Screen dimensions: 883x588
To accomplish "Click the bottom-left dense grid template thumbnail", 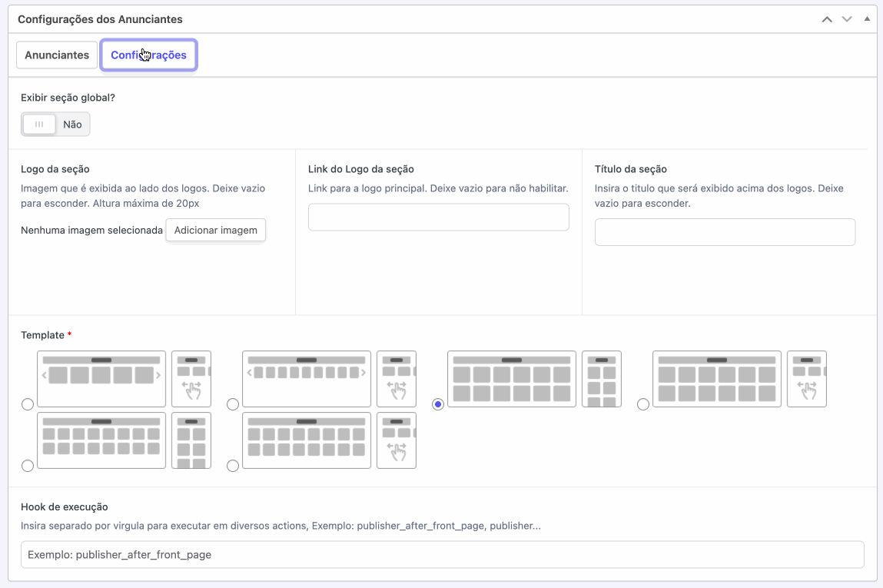I will [101, 440].
